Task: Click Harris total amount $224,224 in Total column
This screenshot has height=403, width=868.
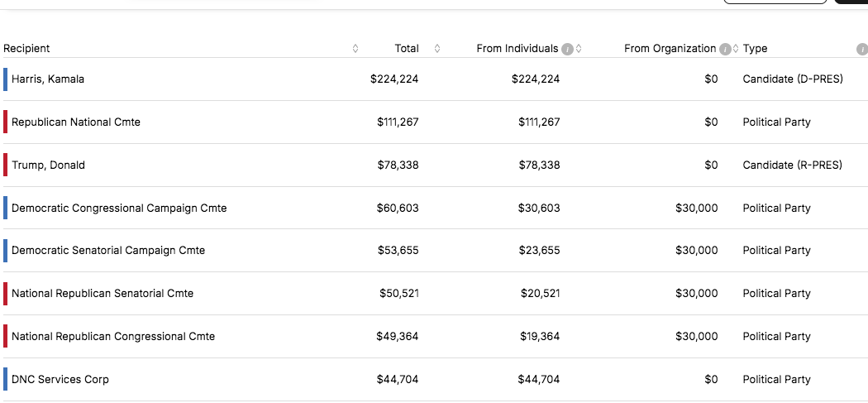Action: [394, 79]
